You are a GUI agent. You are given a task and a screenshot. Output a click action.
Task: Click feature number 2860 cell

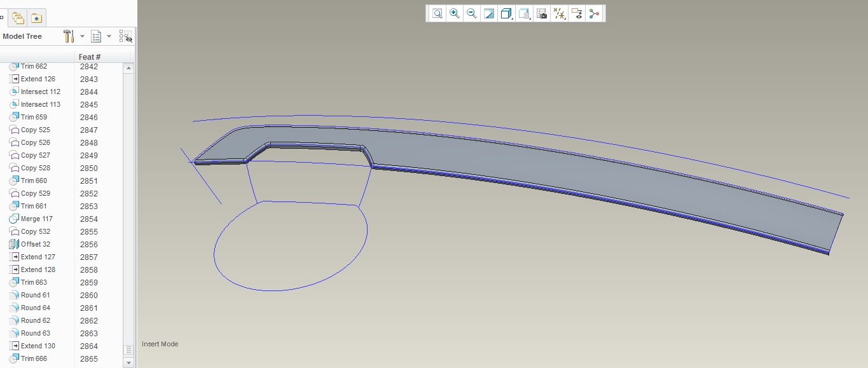point(89,295)
